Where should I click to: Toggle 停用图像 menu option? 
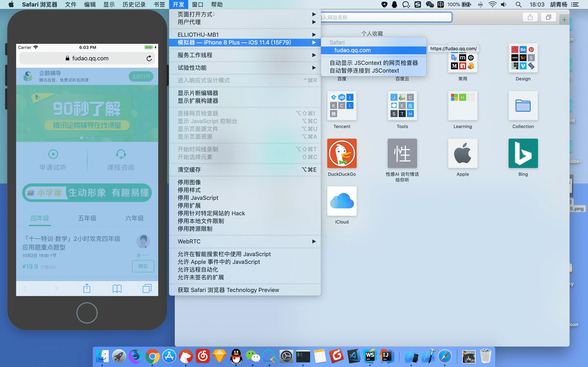tap(189, 182)
